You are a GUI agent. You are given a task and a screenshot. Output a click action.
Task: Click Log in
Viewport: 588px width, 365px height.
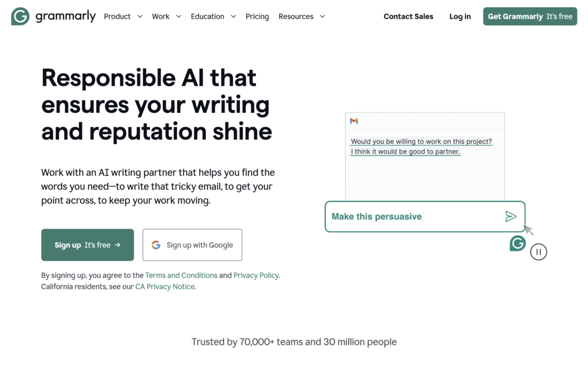tap(460, 16)
